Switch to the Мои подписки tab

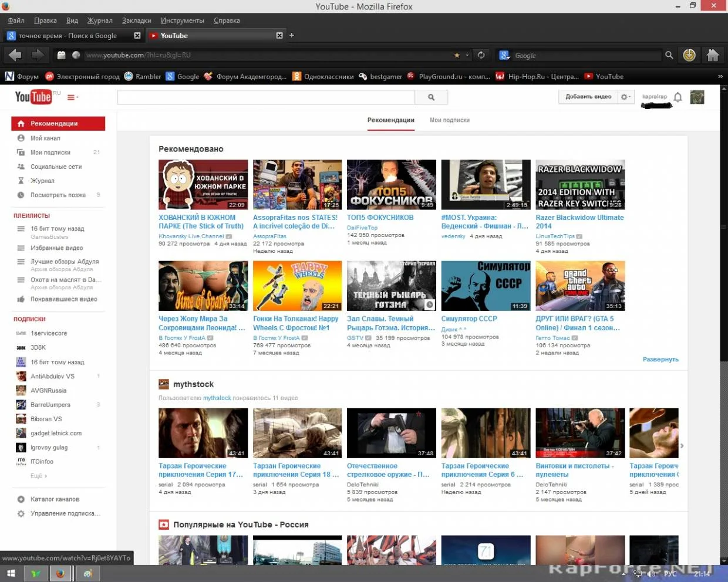point(449,120)
